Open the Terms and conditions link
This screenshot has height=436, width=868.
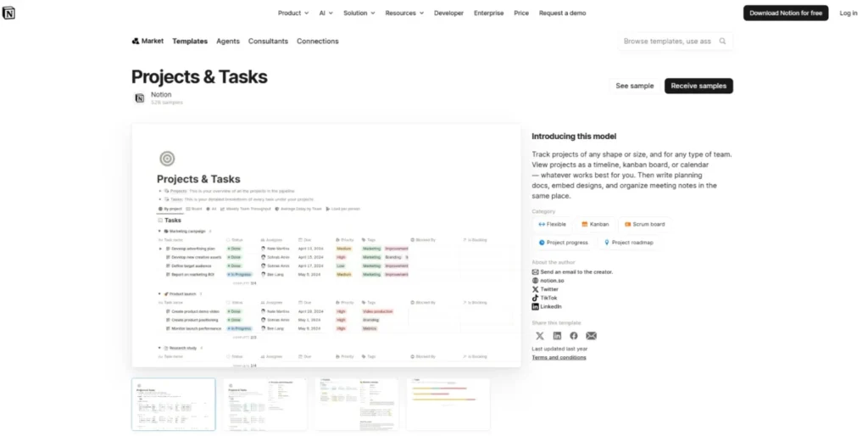pos(559,357)
